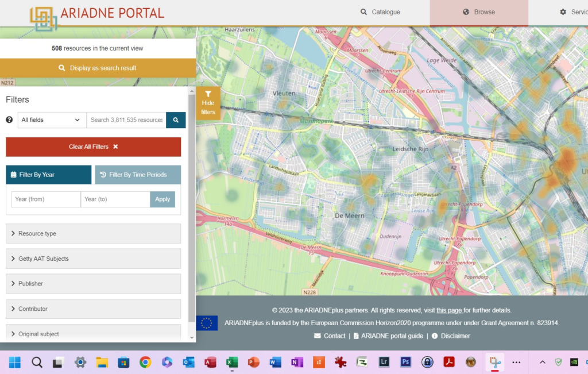This screenshot has width=588, height=374.
Task: Open Excel from the taskbar
Action: pyautogui.click(x=232, y=362)
